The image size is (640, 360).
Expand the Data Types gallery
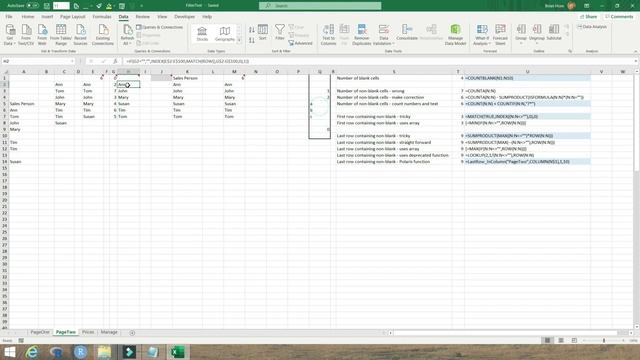pos(239,40)
